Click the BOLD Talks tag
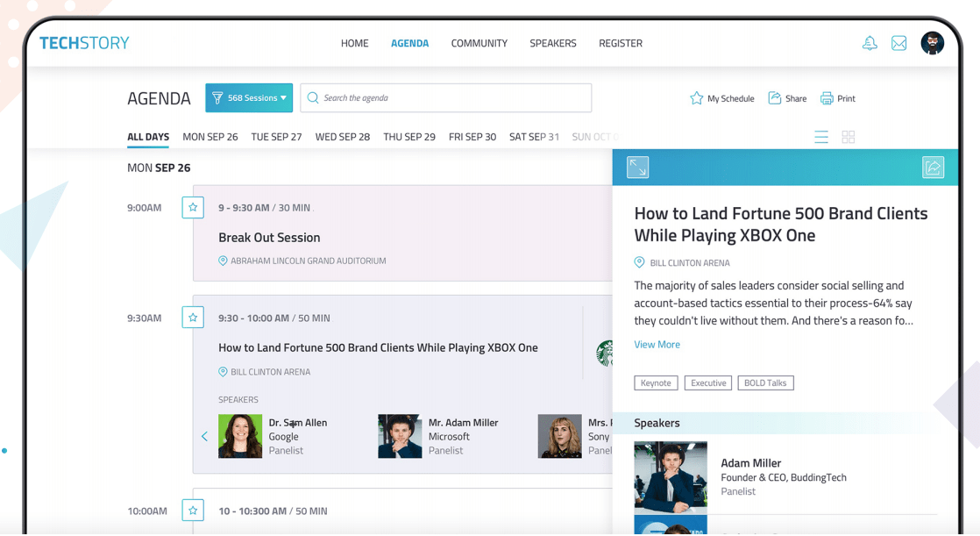 coord(765,382)
